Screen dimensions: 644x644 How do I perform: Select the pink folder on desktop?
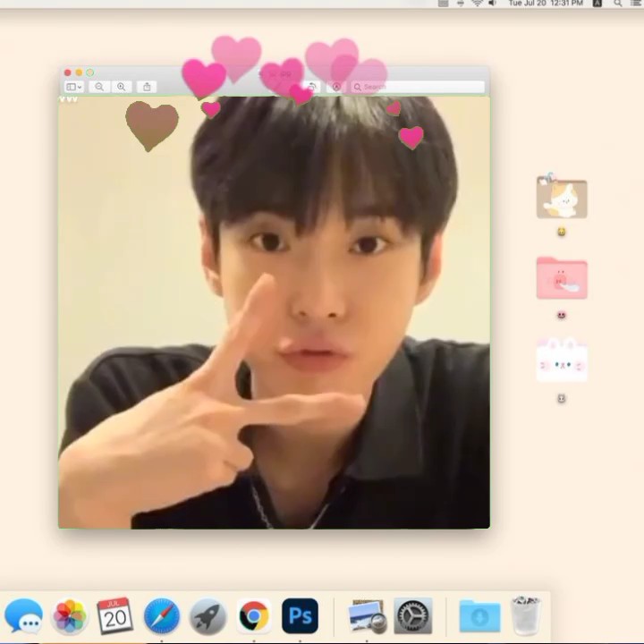(x=562, y=278)
